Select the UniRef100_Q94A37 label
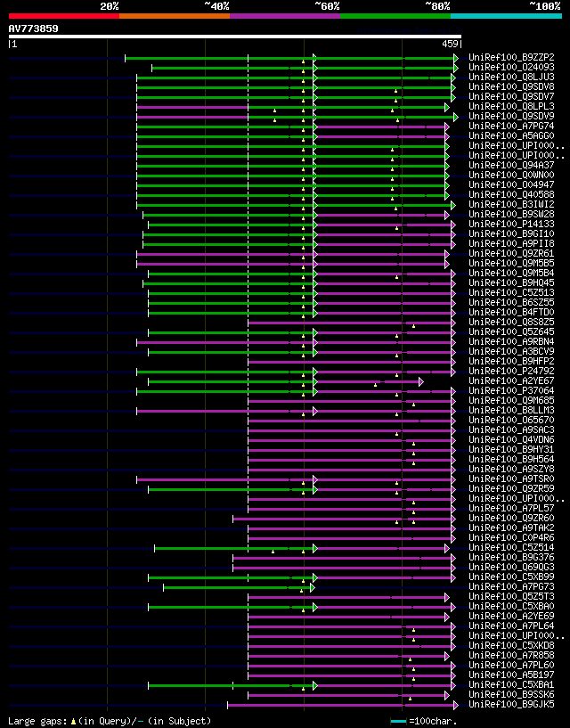The height and width of the screenshot is (728, 570). pyautogui.click(x=511, y=165)
